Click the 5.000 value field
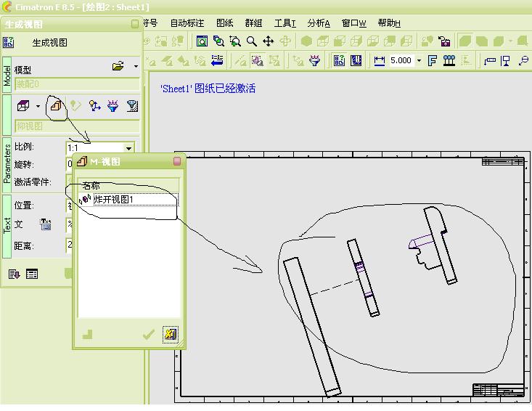Viewport: 532px width, 411px height. 401,60
